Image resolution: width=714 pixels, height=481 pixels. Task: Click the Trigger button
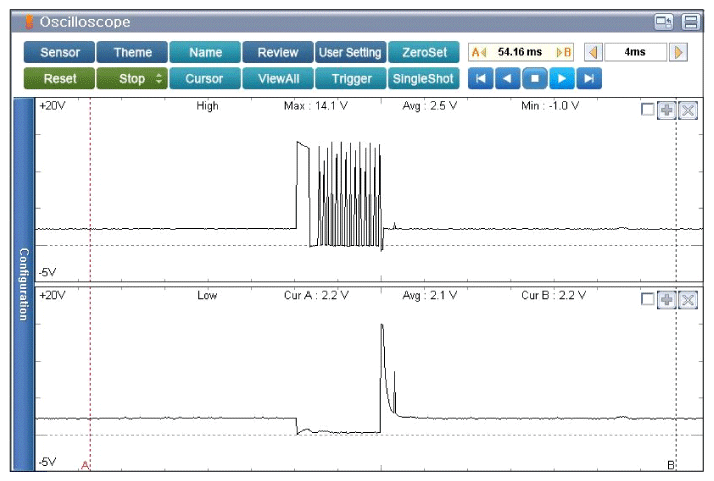[x=351, y=79]
